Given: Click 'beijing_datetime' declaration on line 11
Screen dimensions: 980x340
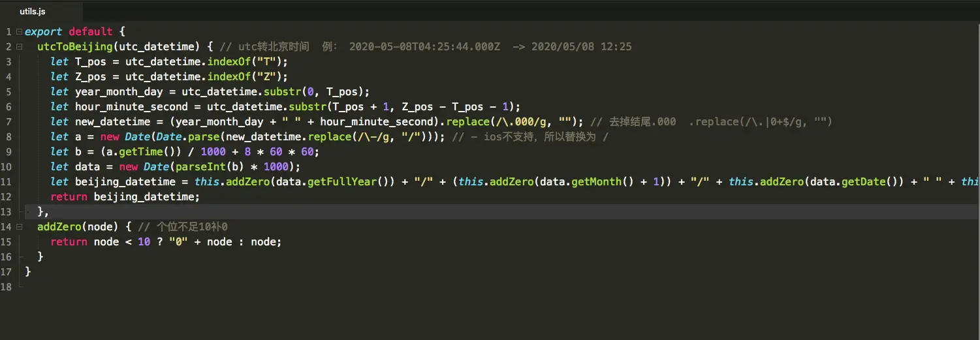Looking at the screenshot, I should (125, 181).
